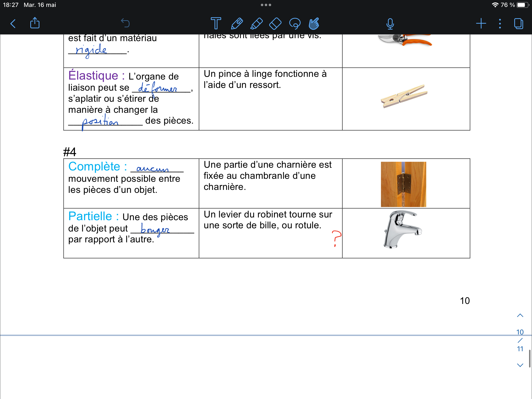Tap the faucet image in table
Image resolution: width=532 pixels, height=399 pixels.
(403, 229)
